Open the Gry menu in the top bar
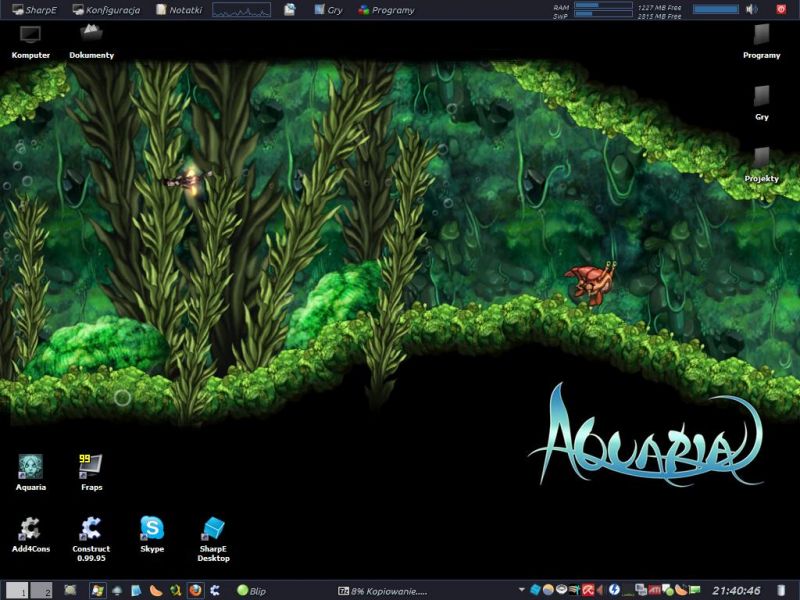 (328, 10)
